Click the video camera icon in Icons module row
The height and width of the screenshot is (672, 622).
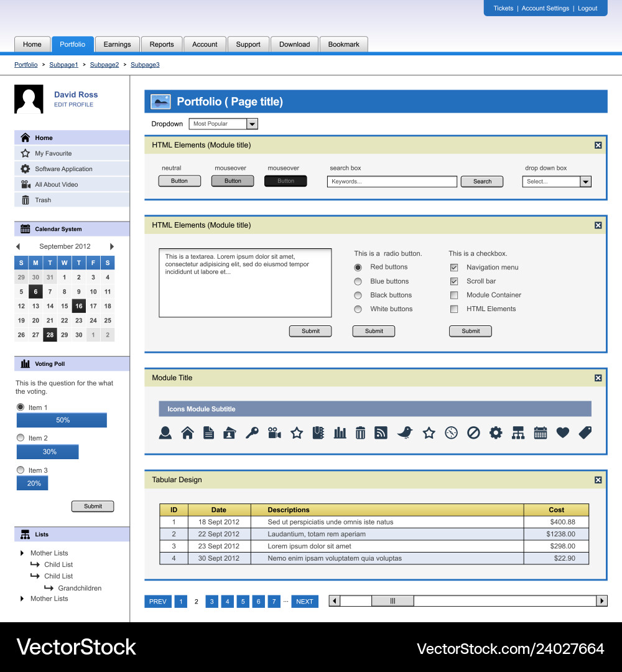(274, 433)
